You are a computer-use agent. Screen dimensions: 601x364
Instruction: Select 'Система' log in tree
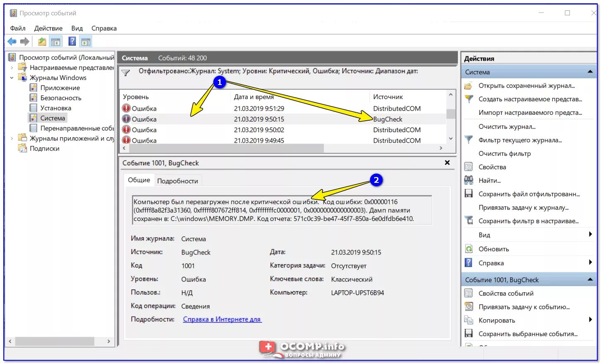coord(53,118)
